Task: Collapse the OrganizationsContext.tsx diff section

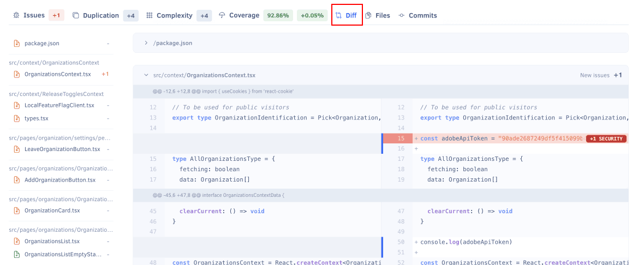Action: pos(146,75)
